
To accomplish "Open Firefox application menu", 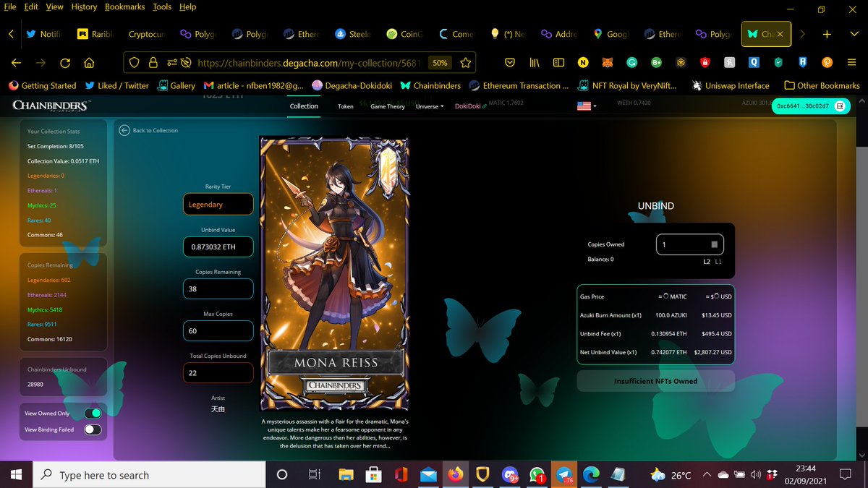I will click(x=851, y=63).
